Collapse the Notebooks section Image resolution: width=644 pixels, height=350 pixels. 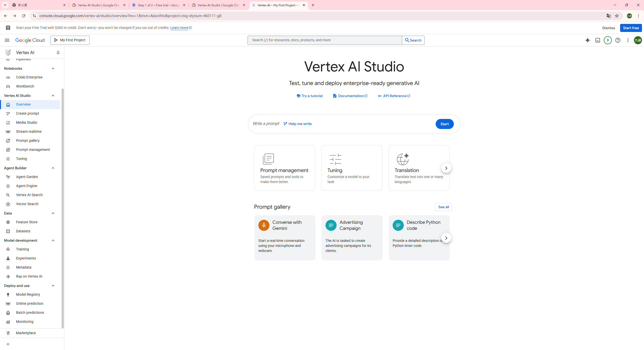click(53, 68)
